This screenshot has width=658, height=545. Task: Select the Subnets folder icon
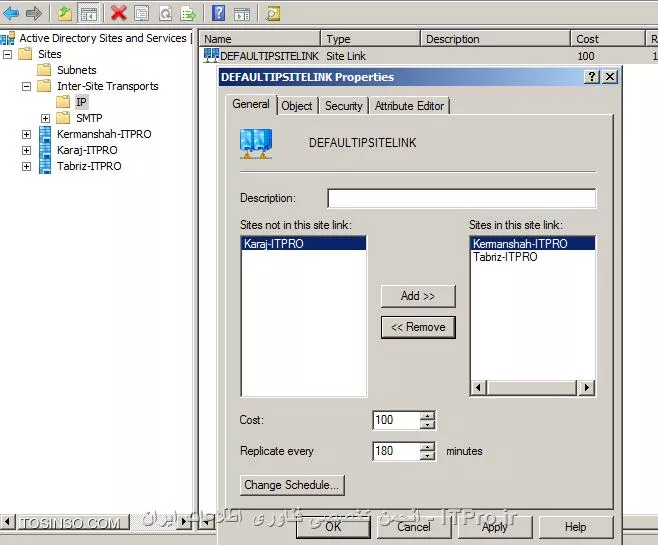[44, 70]
